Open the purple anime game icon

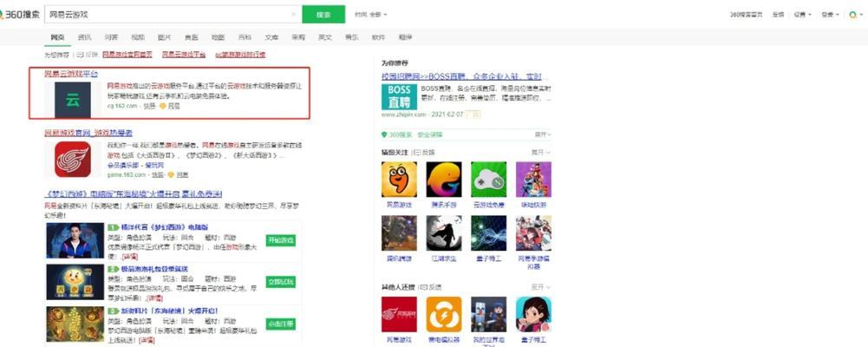coord(533,180)
